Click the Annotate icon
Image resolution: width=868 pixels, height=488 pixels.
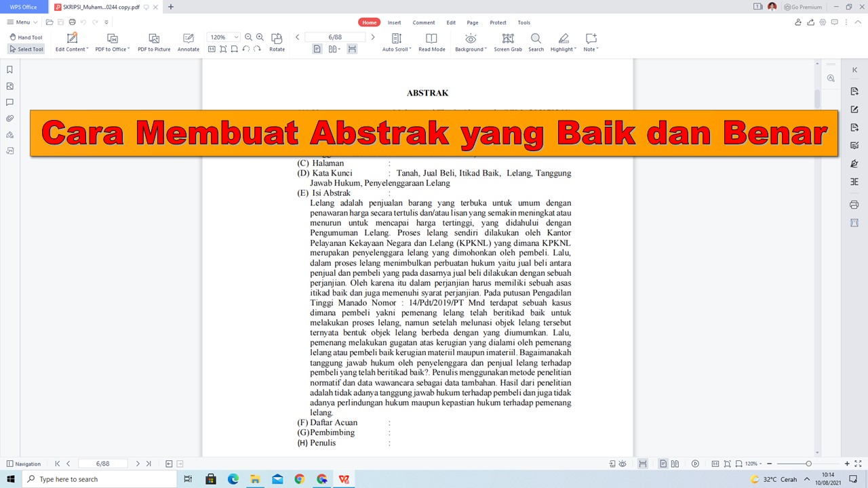188,42
